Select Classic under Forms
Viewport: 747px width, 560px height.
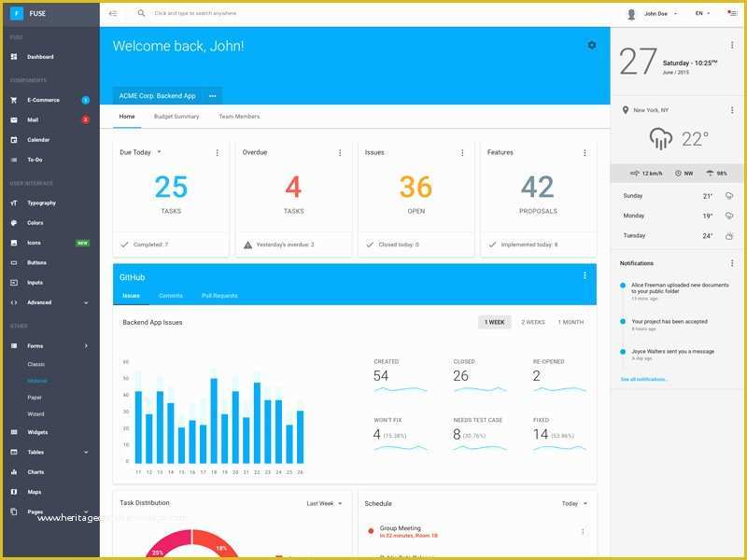pyautogui.click(x=35, y=364)
